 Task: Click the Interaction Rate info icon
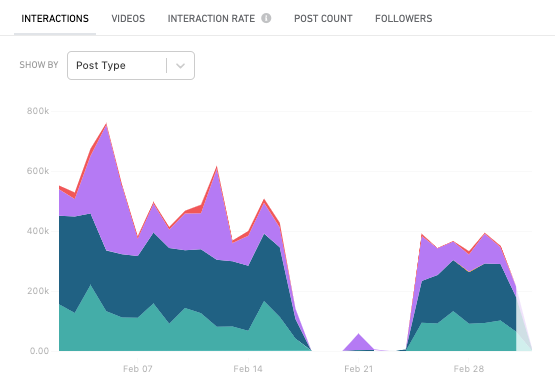(266, 18)
